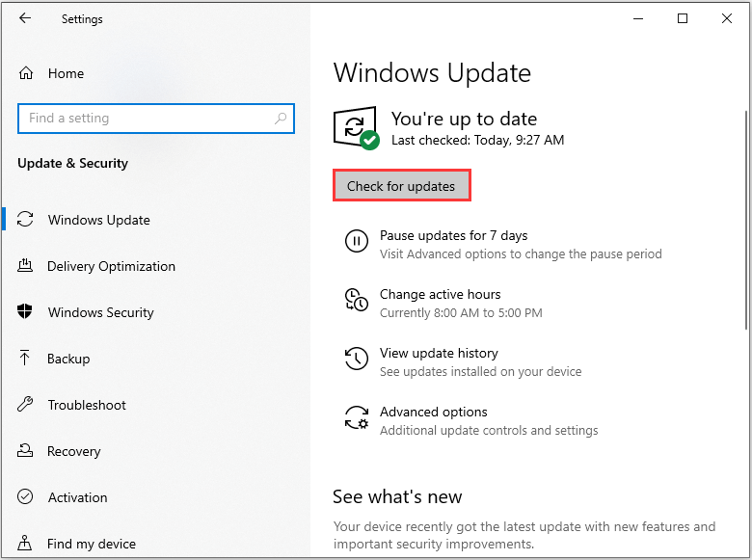Image resolution: width=752 pixels, height=560 pixels.
Task: Click the active hours clock icon
Action: 357,300
